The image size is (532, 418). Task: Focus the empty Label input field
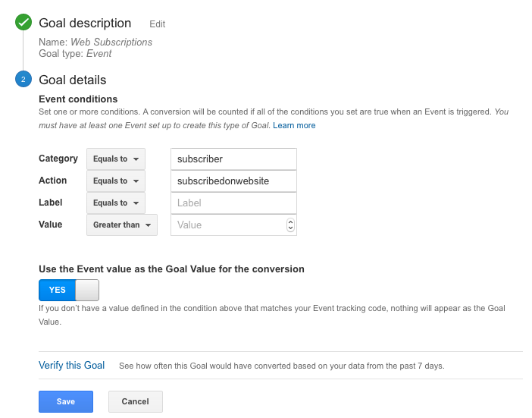tap(233, 203)
